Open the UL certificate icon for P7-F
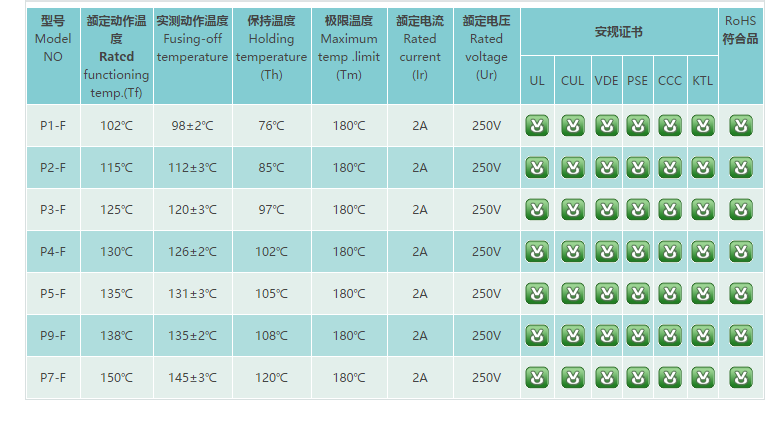This screenshot has width=775, height=423. tap(538, 377)
